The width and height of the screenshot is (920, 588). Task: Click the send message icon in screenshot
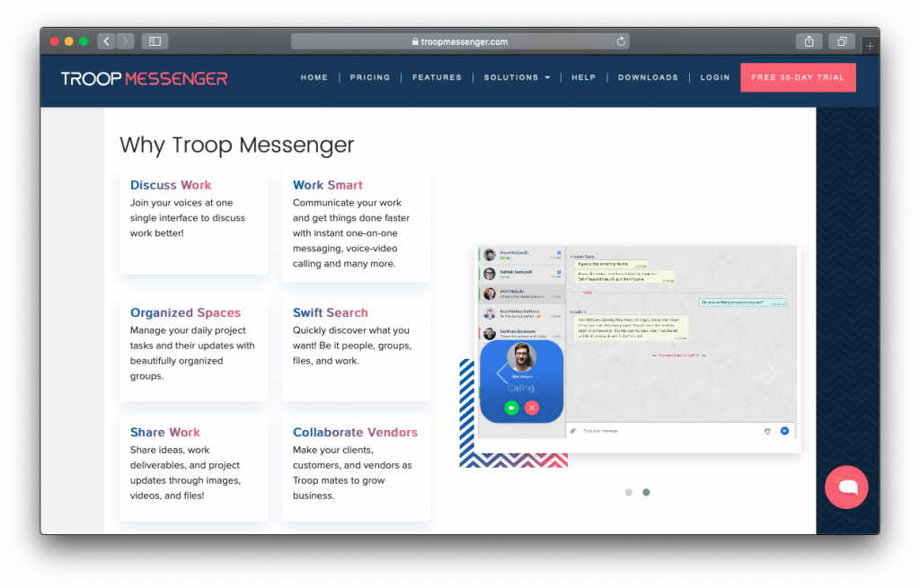coord(784,431)
